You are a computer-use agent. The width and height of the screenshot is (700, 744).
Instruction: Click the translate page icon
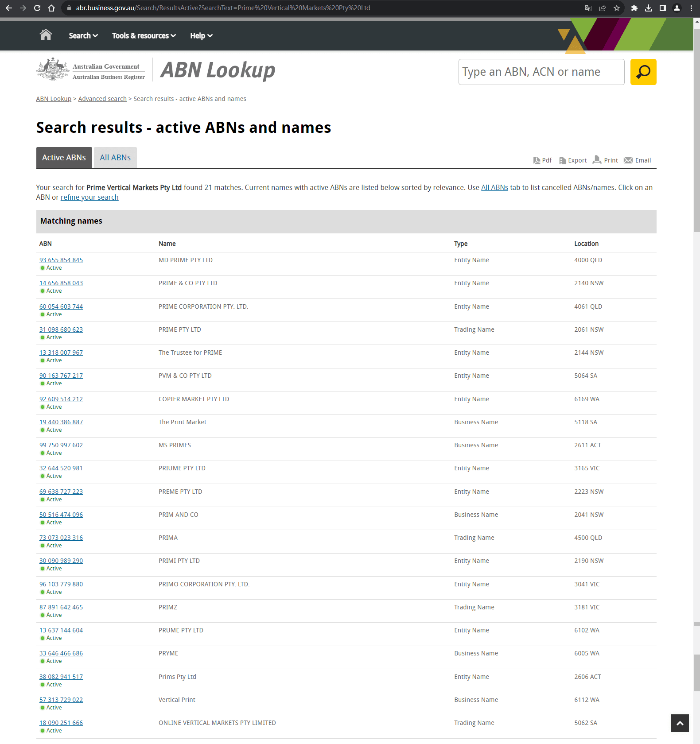(588, 8)
